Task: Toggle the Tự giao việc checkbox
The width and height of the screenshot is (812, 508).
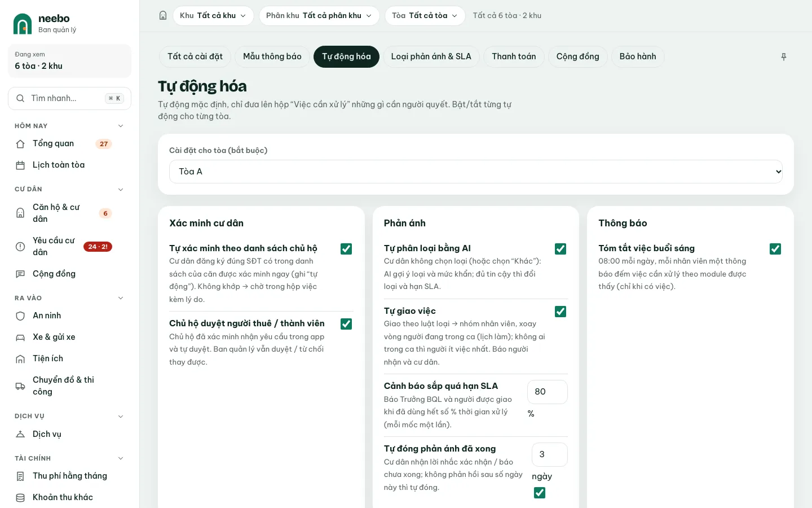Action: pyautogui.click(x=561, y=312)
